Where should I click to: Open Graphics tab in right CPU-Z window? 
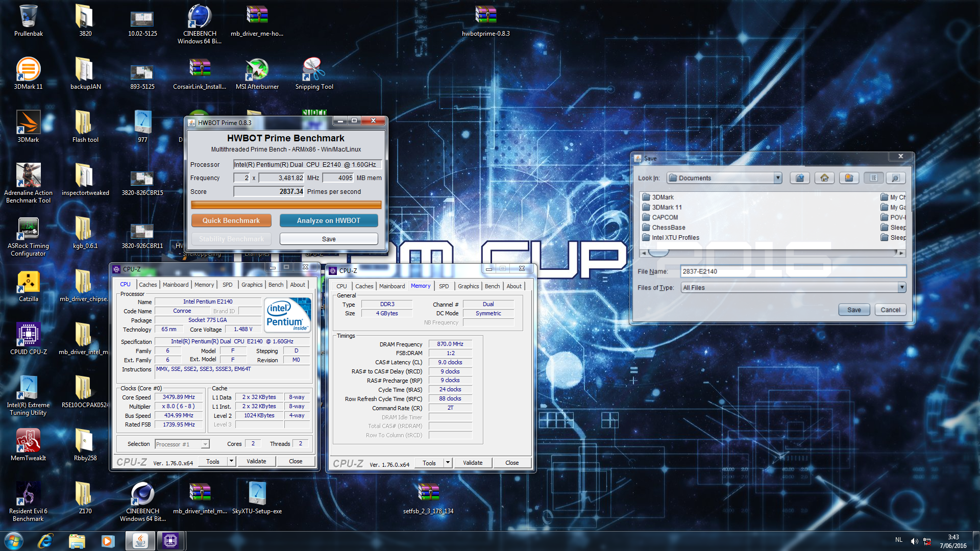tap(468, 286)
